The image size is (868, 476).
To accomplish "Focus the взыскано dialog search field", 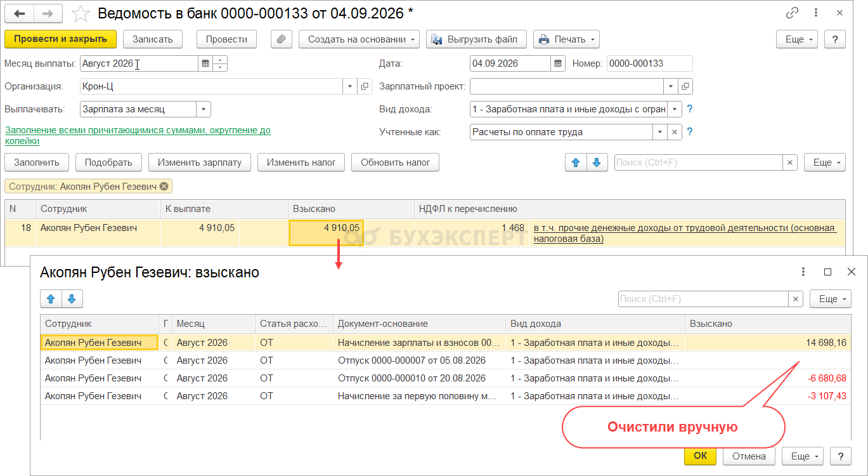I will click(x=704, y=299).
